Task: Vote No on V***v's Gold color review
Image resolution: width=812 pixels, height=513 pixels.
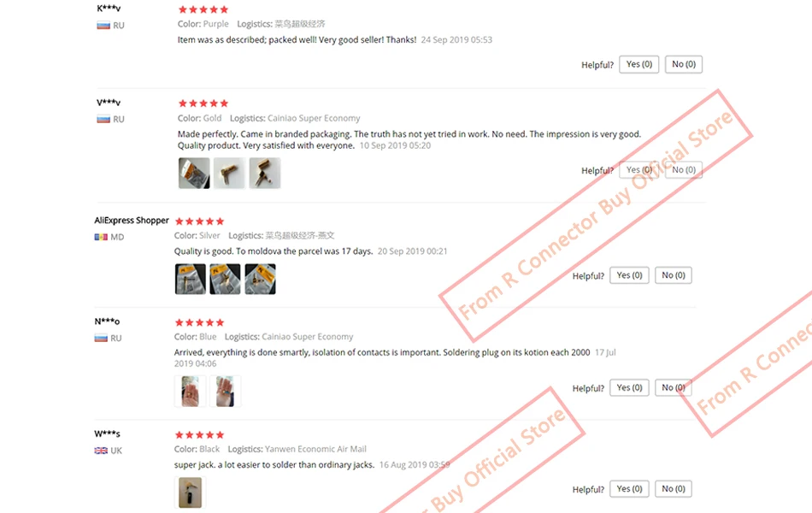Action: (684, 170)
